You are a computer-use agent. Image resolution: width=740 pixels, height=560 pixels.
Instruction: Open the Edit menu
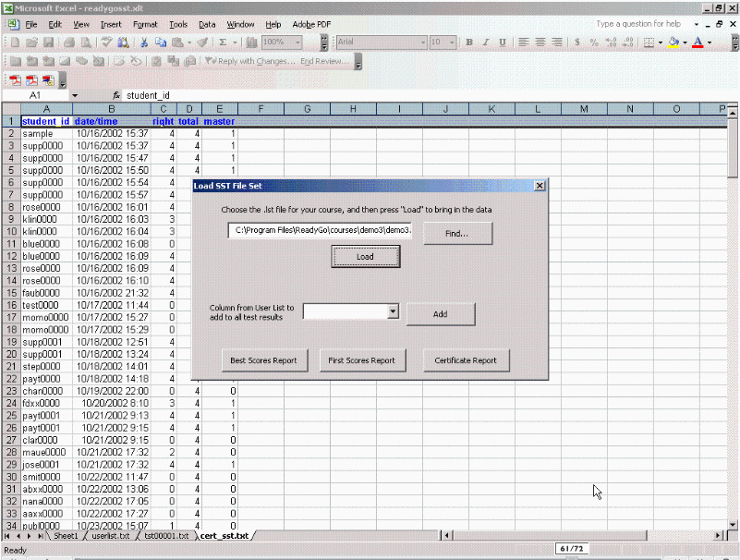pos(55,25)
